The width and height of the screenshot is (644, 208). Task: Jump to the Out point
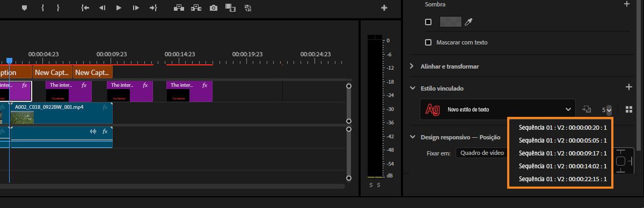coord(153,8)
